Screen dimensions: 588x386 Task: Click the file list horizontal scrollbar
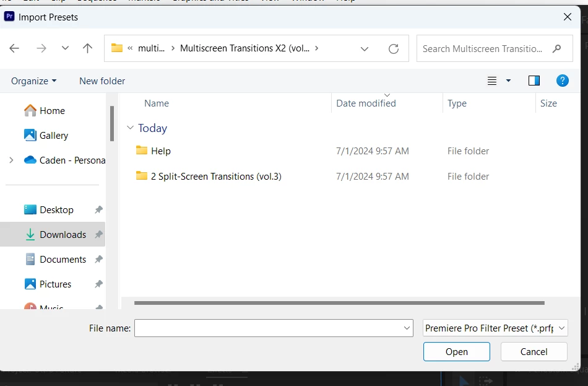pyautogui.click(x=339, y=303)
